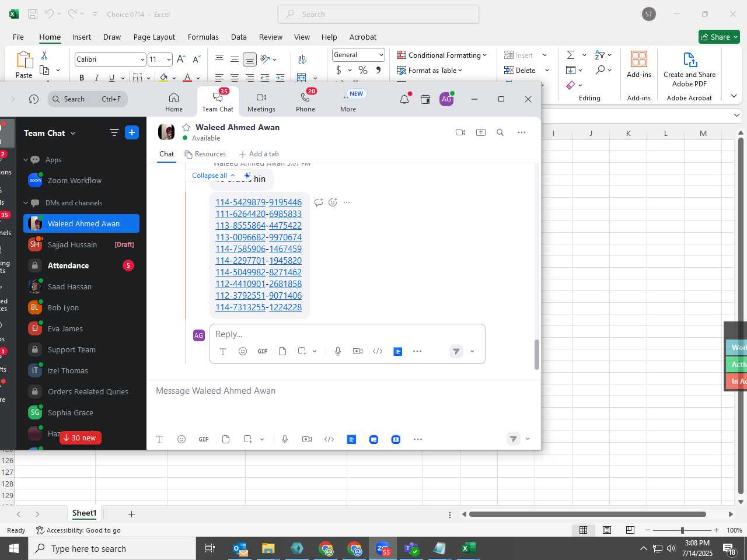Screen dimensions: 747x560
Task: Record audio message in reply box
Action: tap(337, 351)
